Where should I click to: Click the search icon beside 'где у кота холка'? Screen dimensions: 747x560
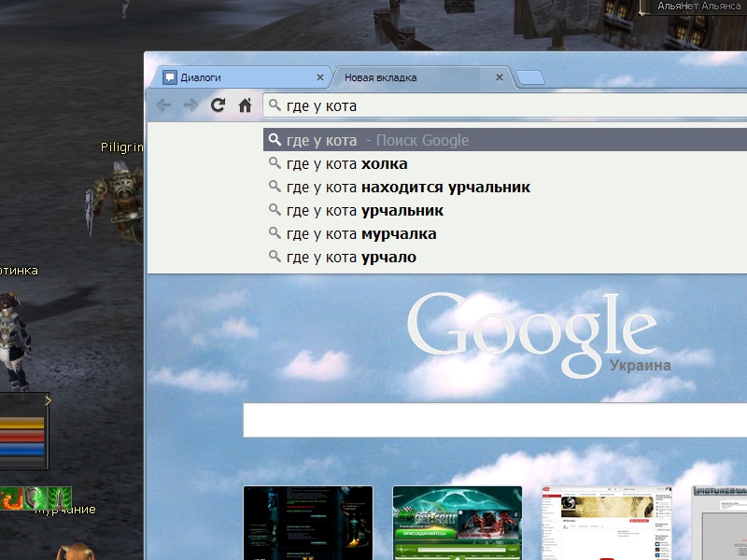275,162
